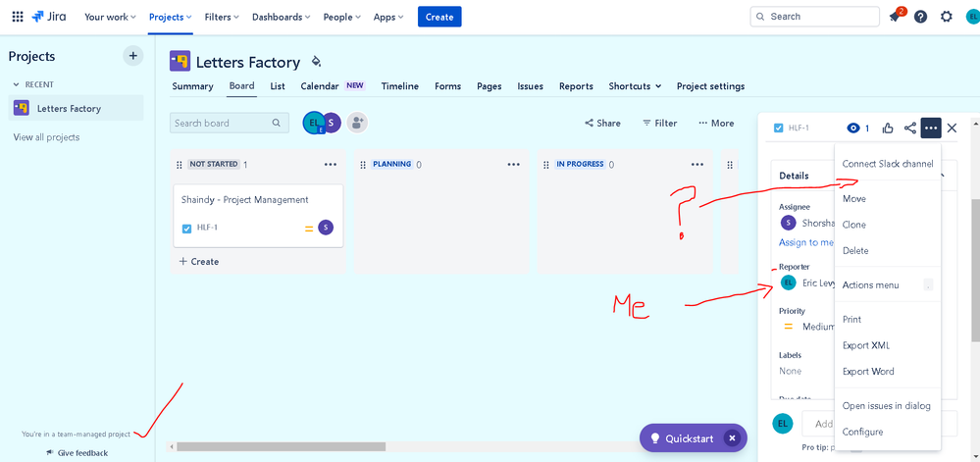Like the issue with thumbs up icon
The height and width of the screenshot is (462, 980).
point(888,128)
